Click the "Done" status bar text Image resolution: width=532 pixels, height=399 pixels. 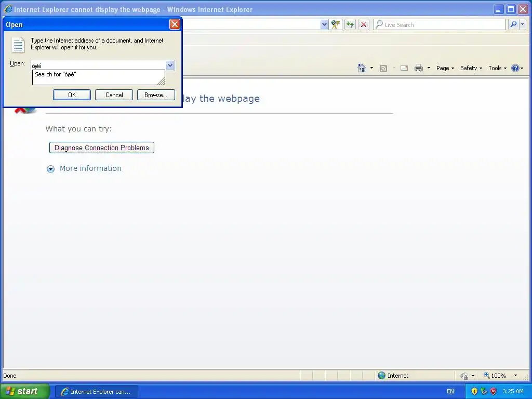tap(10, 376)
